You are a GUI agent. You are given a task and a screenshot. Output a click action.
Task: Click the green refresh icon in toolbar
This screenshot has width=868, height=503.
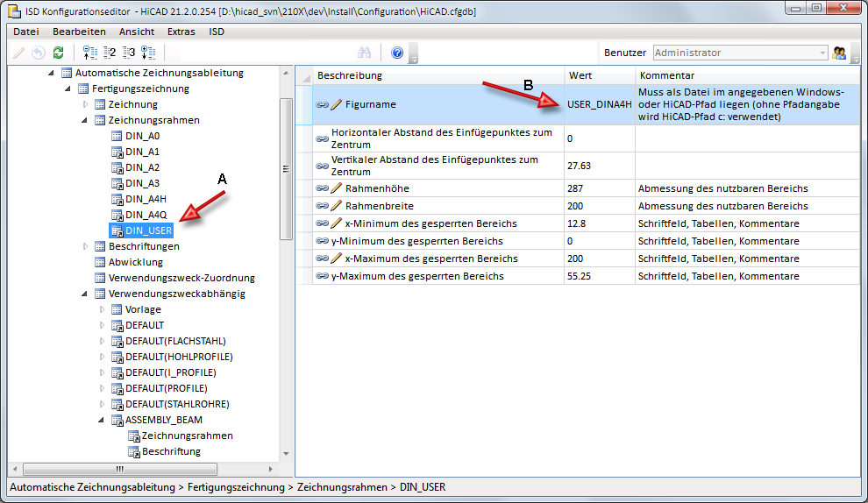[x=58, y=53]
